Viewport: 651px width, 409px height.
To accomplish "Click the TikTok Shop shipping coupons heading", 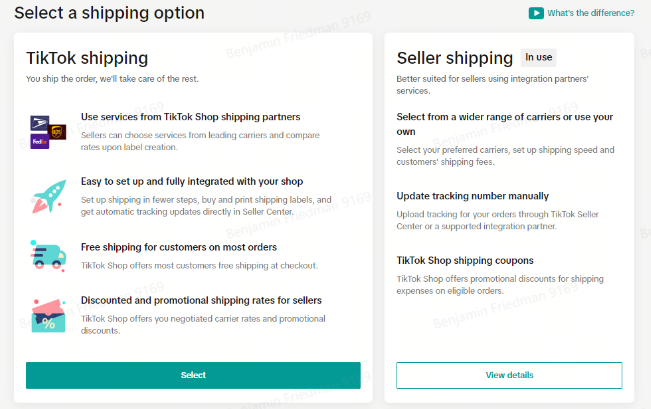I will 465,261.
